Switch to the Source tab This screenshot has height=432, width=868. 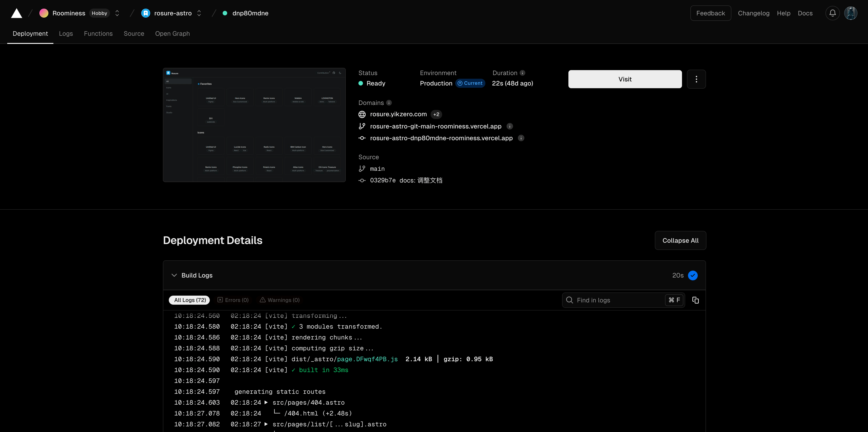pos(134,33)
